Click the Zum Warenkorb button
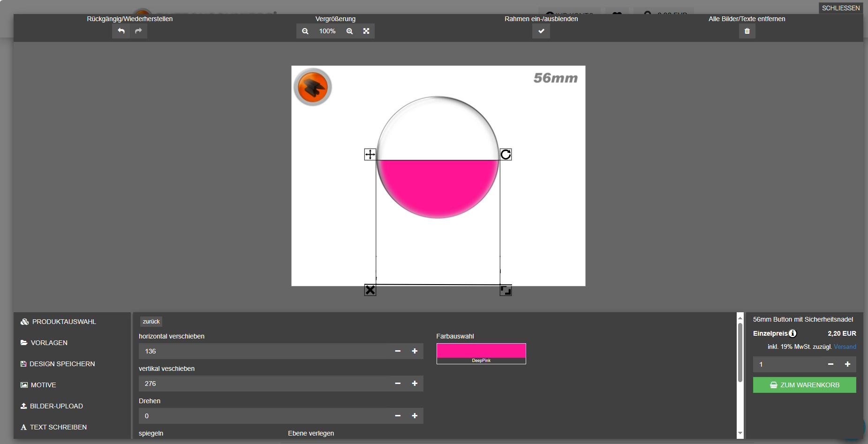Image resolution: width=868 pixels, height=444 pixels. point(804,385)
